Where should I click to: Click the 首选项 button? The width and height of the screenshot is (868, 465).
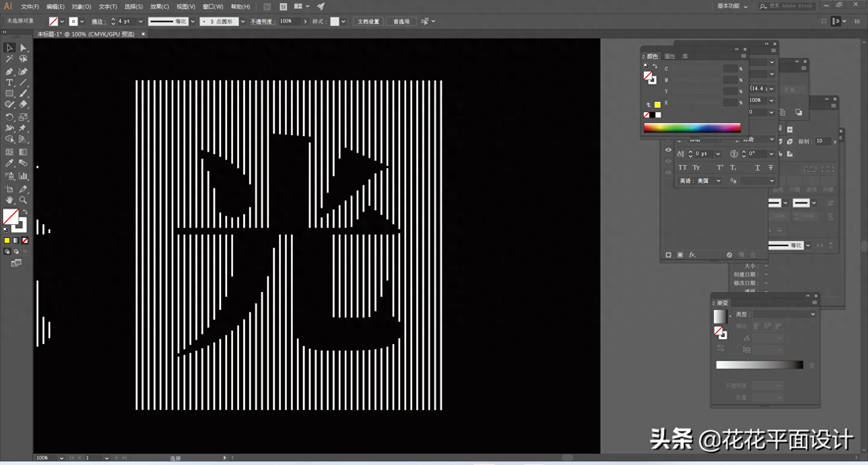401,22
